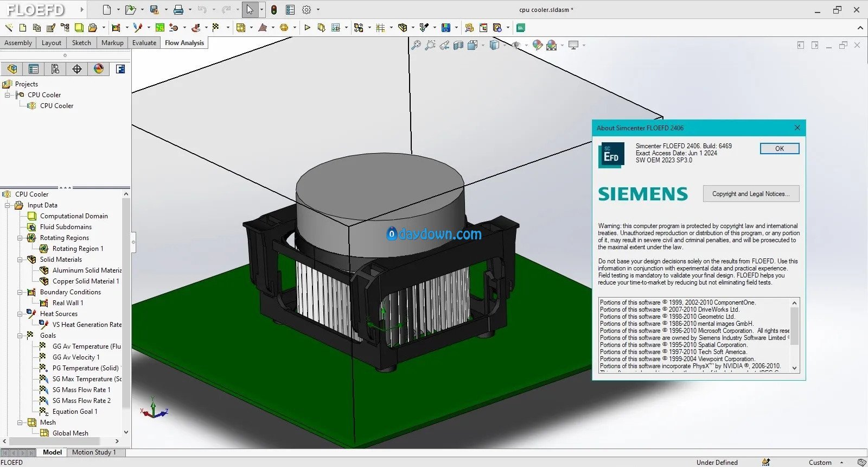The width and height of the screenshot is (868, 467).
Task: Open dropdown arrow next to Open icon
Action: click(x=142, y=10)
